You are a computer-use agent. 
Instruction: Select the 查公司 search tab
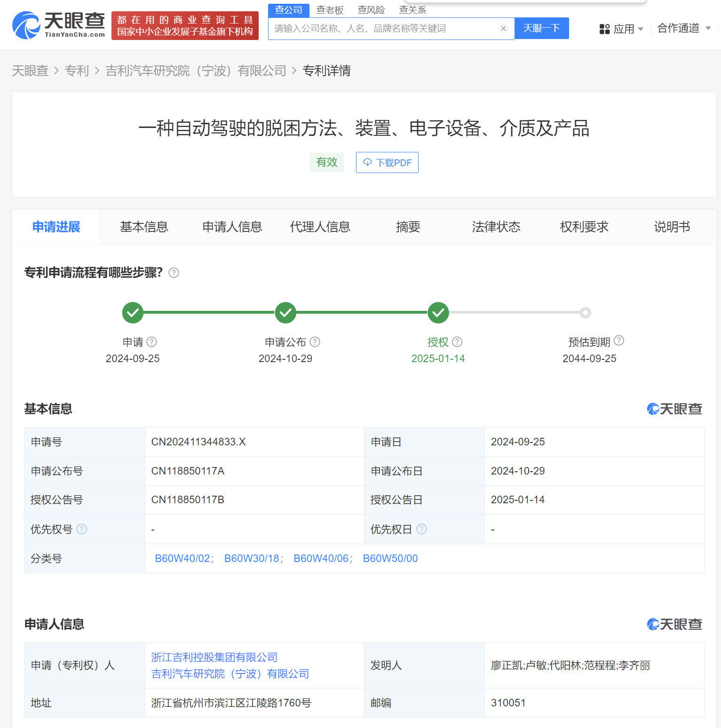coord(289,10)
